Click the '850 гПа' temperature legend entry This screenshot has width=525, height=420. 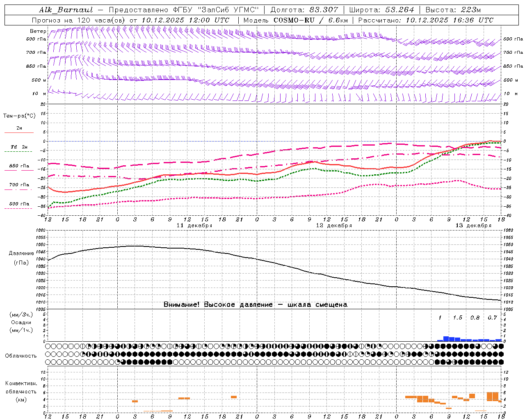point(19,166)
